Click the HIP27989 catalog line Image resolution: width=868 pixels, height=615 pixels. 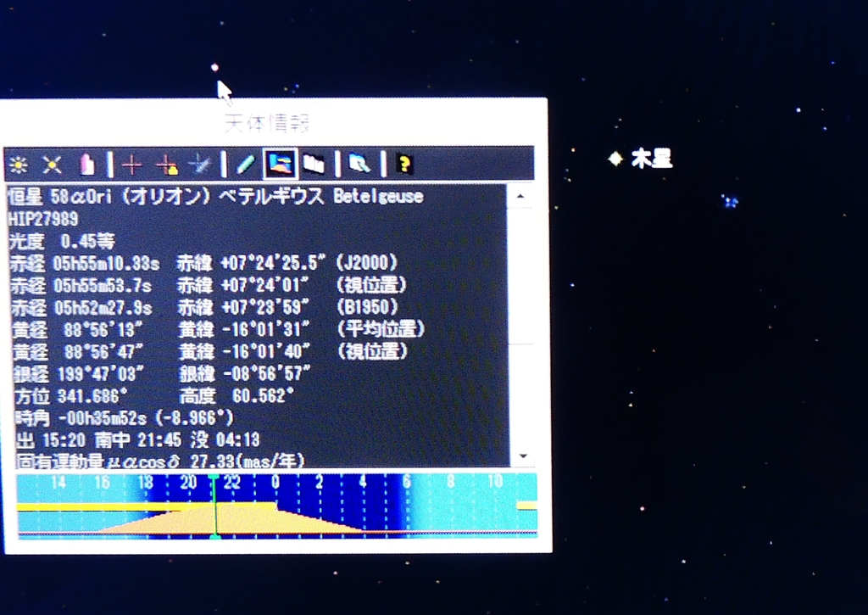point(43,219)
